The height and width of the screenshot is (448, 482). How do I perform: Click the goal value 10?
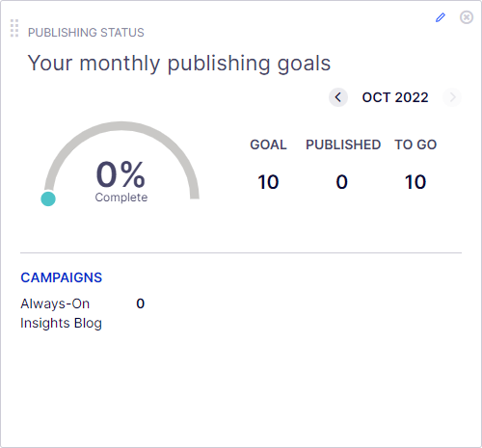tap(268, 182)
